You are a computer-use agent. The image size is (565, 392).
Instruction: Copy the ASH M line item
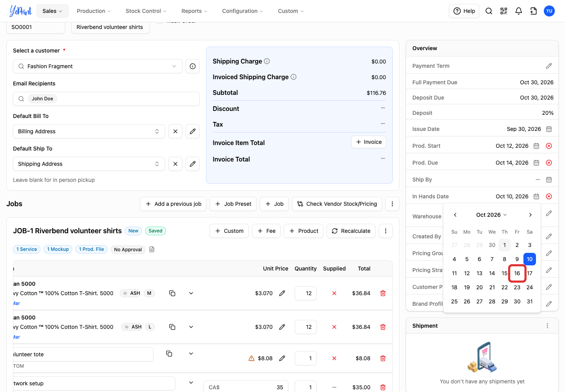172,293
